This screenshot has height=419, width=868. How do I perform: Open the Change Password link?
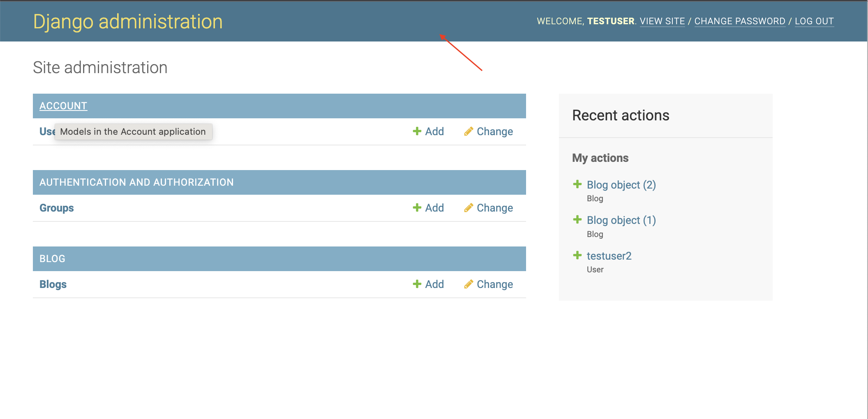740,21
